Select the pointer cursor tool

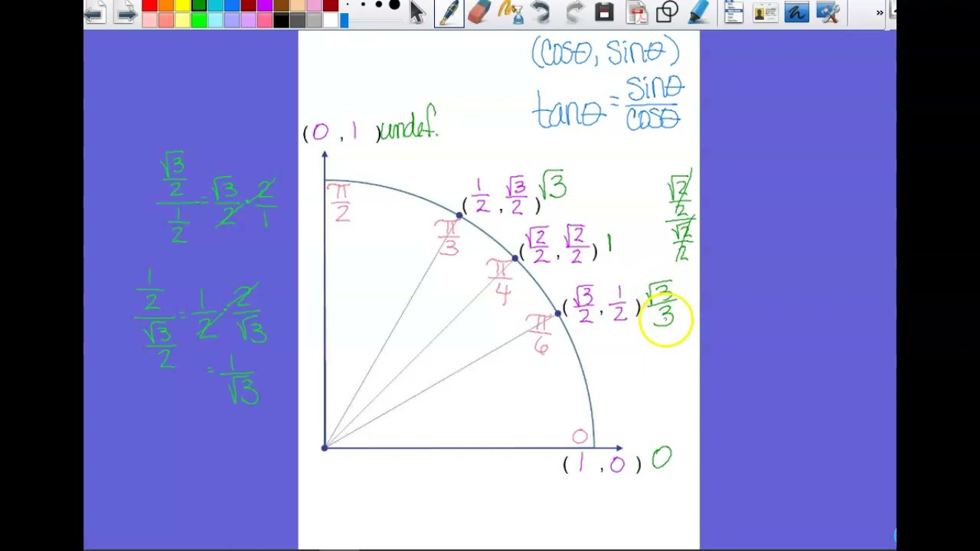[x=417, y=12]
